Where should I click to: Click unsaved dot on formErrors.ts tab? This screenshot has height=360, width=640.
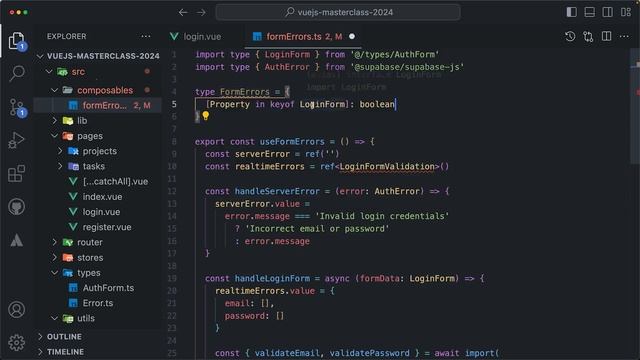point(352,36)
